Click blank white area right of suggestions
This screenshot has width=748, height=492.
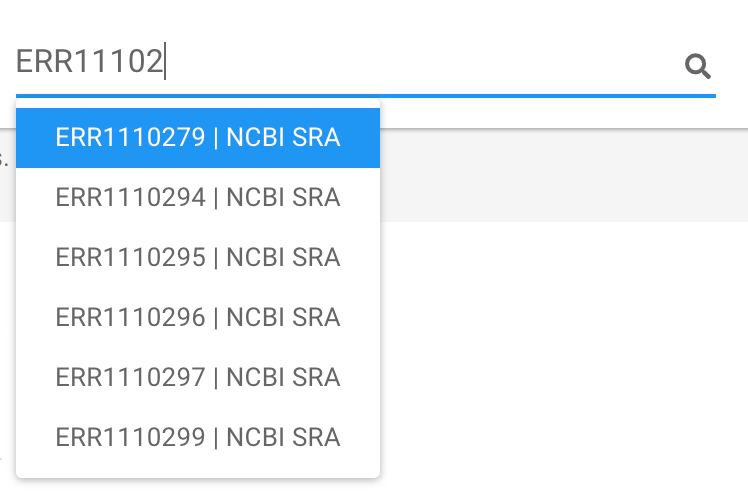click(563, 353)
